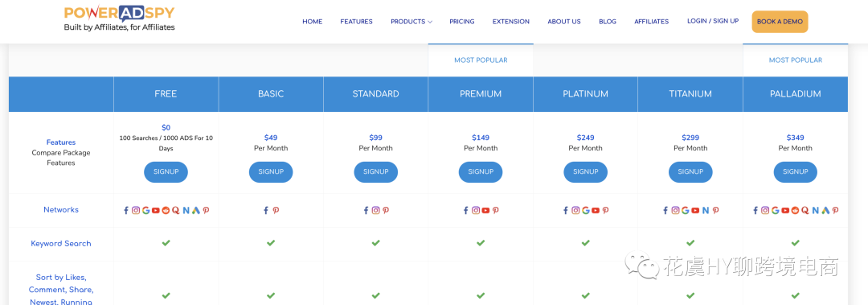
Task: Click the Pinterest icon in the PLATINUM plan
Action: coord(605,210)
